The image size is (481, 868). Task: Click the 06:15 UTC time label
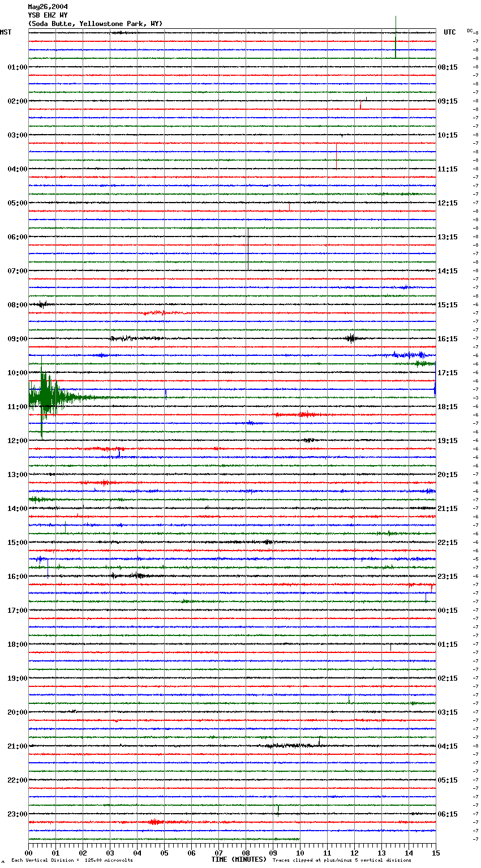(448, 814)
